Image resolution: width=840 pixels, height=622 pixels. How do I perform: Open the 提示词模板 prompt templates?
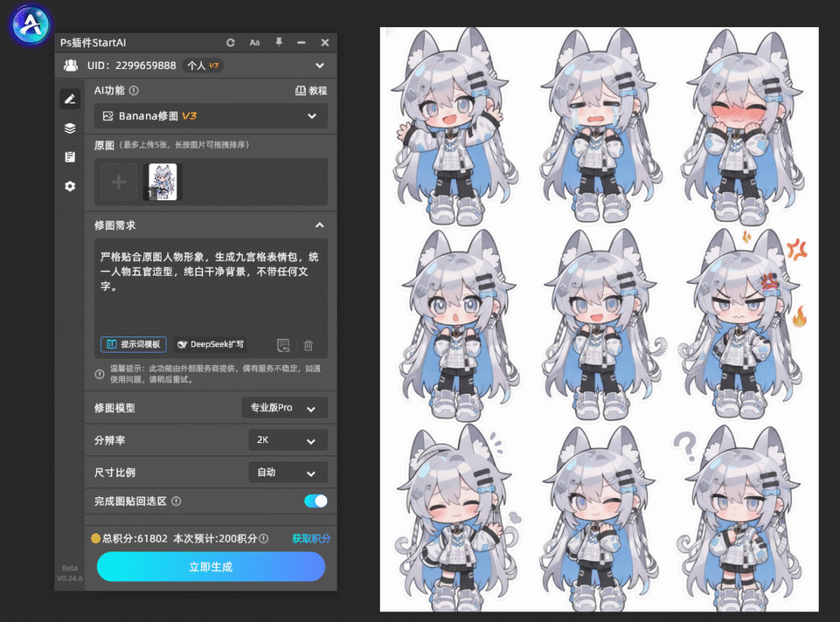pos(134,344)
